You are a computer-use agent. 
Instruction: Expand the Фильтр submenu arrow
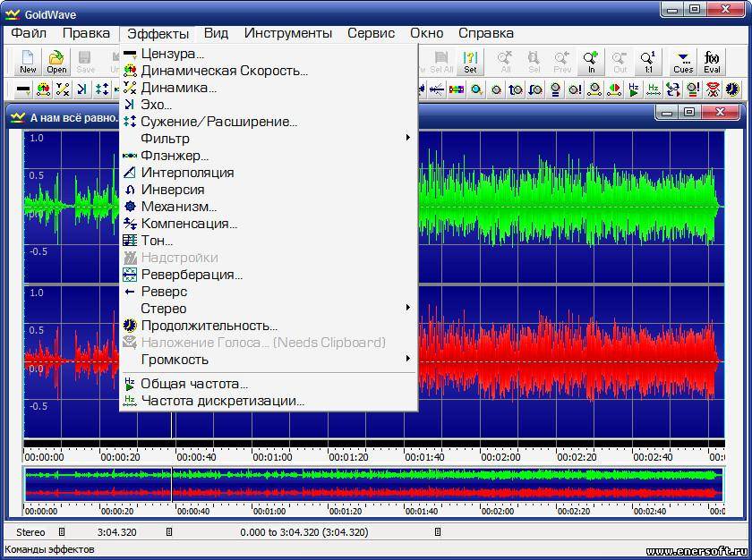point(408,138)
